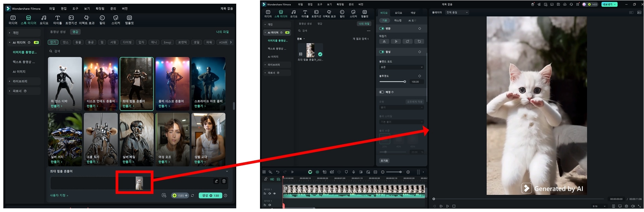This screenshot has width=644, height=212.
Task: Select the 최대 힙을 흔들어 cat video thumbnail
Action: point(310,50)
